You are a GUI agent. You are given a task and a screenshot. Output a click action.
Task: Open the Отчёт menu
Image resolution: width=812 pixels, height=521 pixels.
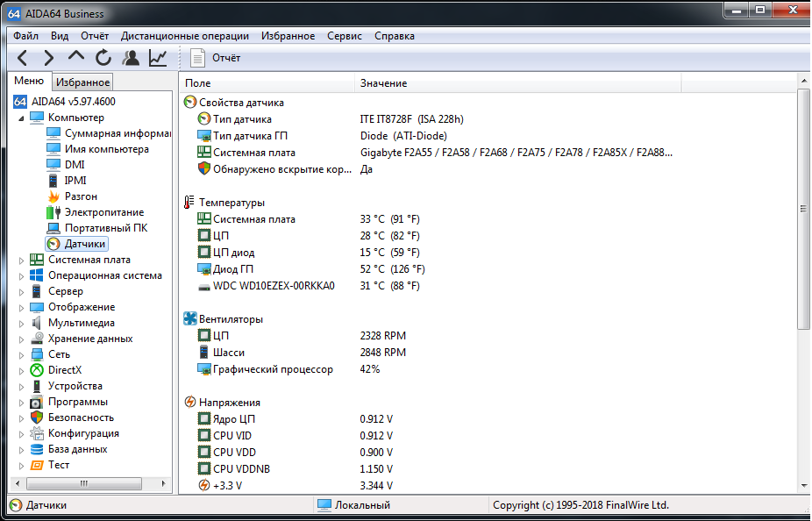point(95,36)
